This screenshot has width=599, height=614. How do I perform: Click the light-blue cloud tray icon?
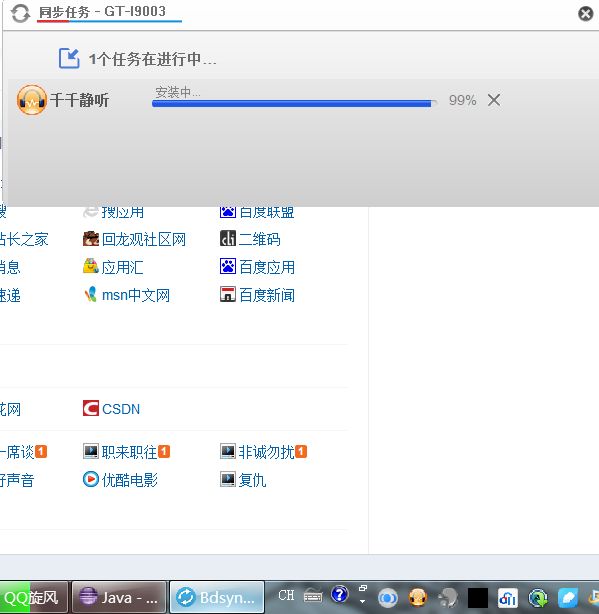568,598
